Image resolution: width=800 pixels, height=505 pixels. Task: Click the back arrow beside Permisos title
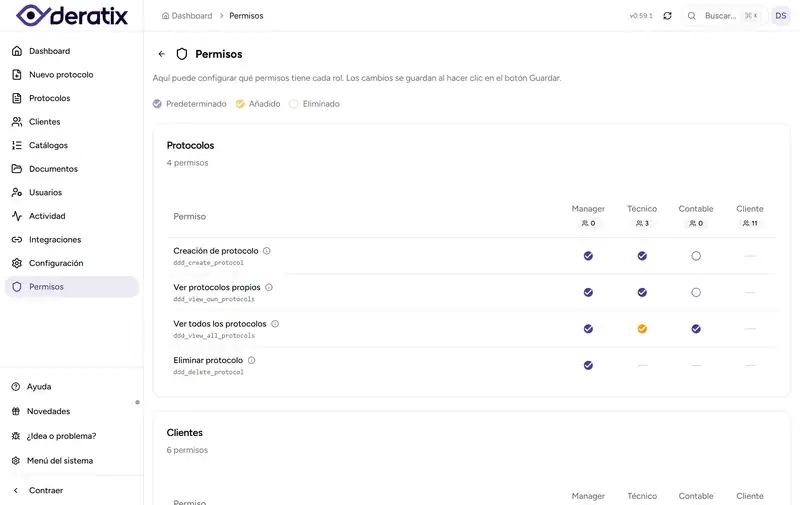(162, 54)
